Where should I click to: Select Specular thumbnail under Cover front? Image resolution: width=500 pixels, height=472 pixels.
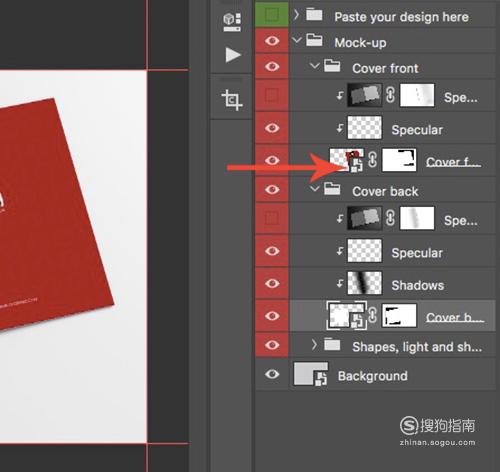364,128
